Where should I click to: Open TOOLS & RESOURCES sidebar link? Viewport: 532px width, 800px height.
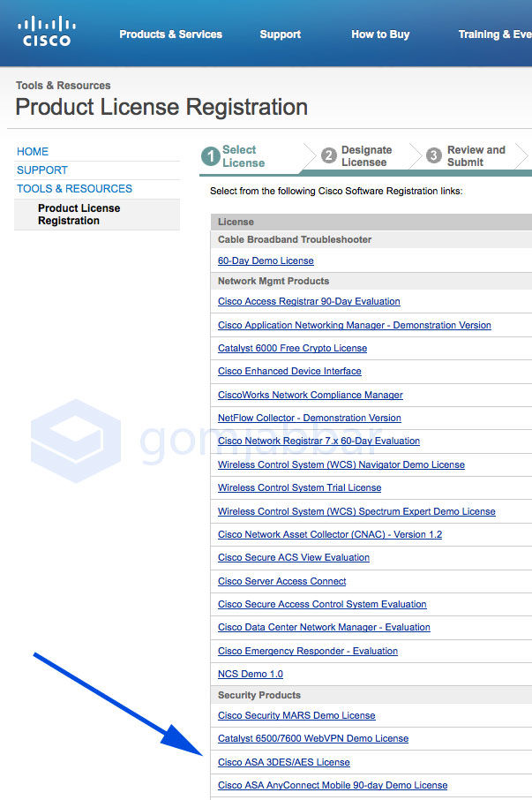point(74,188)
